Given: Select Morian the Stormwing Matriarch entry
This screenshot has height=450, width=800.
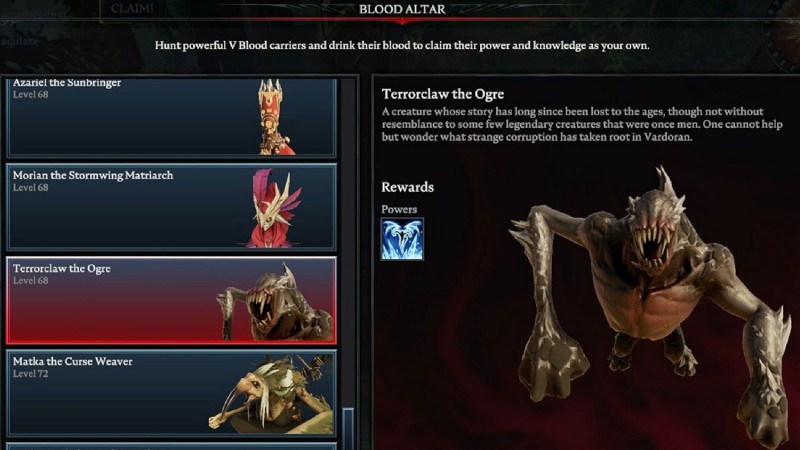Looking at the screenshot, I should [171, 207].
